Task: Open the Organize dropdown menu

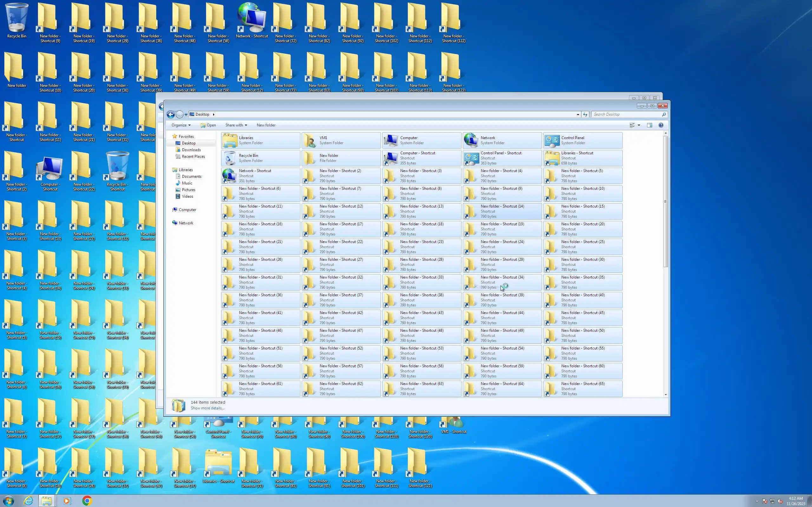Action: pos(181,125)
